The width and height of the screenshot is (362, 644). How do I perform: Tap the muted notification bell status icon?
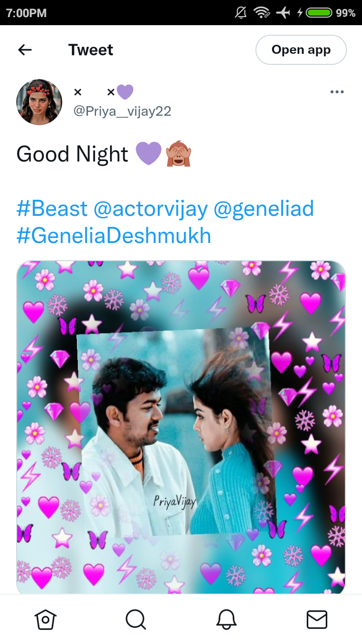pyautogui.click(x=241, y=13)
